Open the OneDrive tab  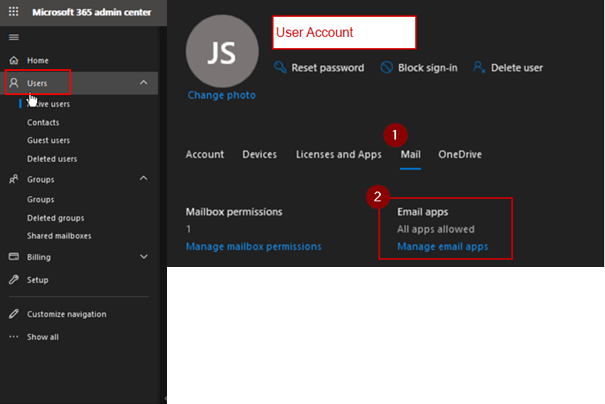coord(460,155)
